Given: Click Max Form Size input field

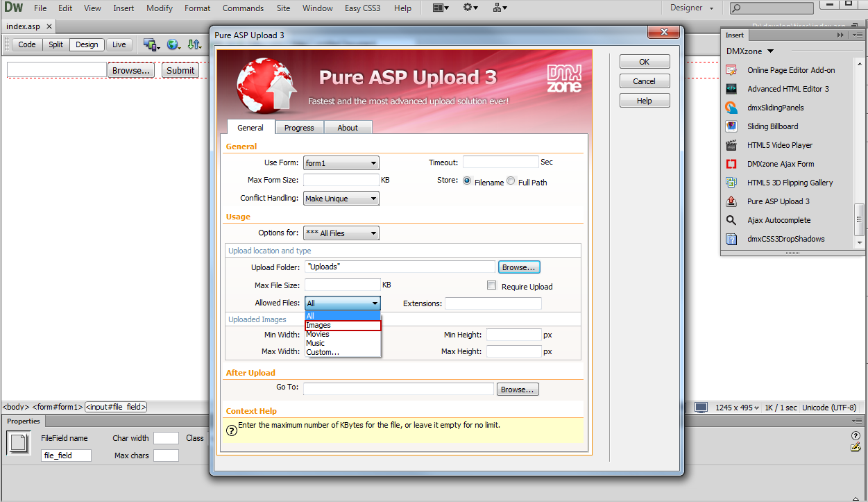Looking at the screenshot, I should point(341,180).
